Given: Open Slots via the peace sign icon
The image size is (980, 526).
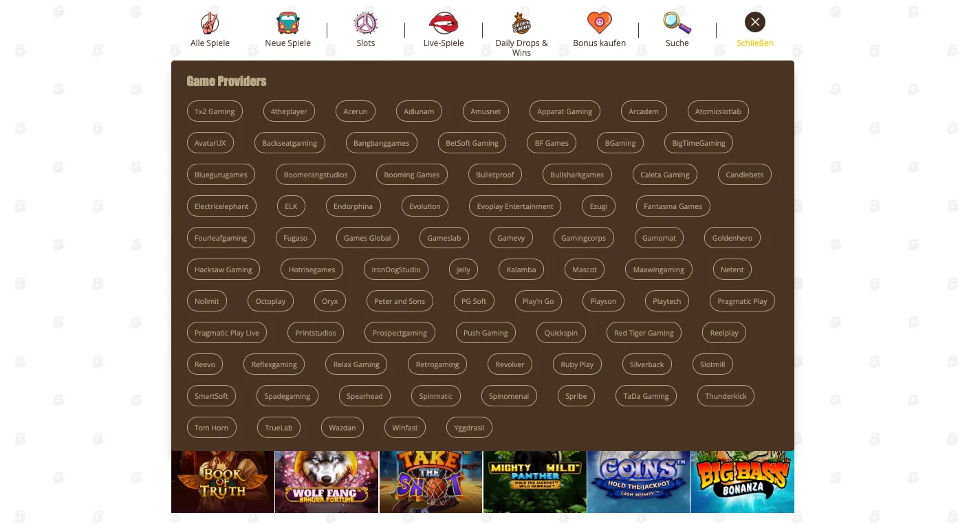Looking at the screenshot, I should [x=365, y=22].
